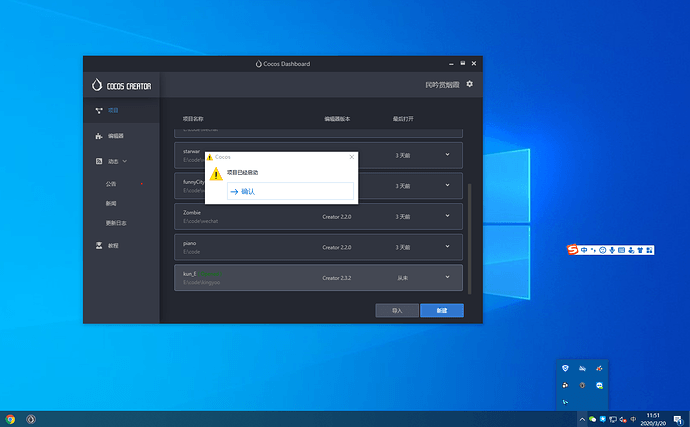Click the Cocos Creator logo
Image resolution: width=690 pixels, height=427 pixels.
coord(121,85)
